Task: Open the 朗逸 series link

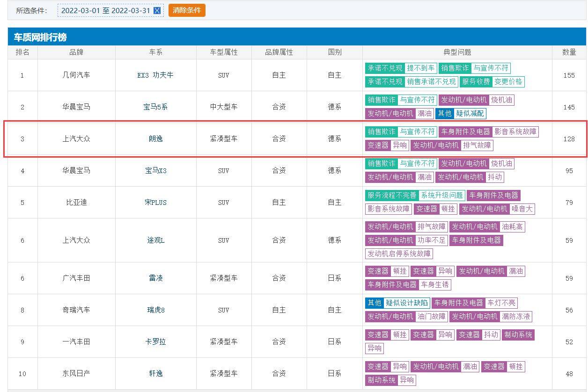Action: 155,139
